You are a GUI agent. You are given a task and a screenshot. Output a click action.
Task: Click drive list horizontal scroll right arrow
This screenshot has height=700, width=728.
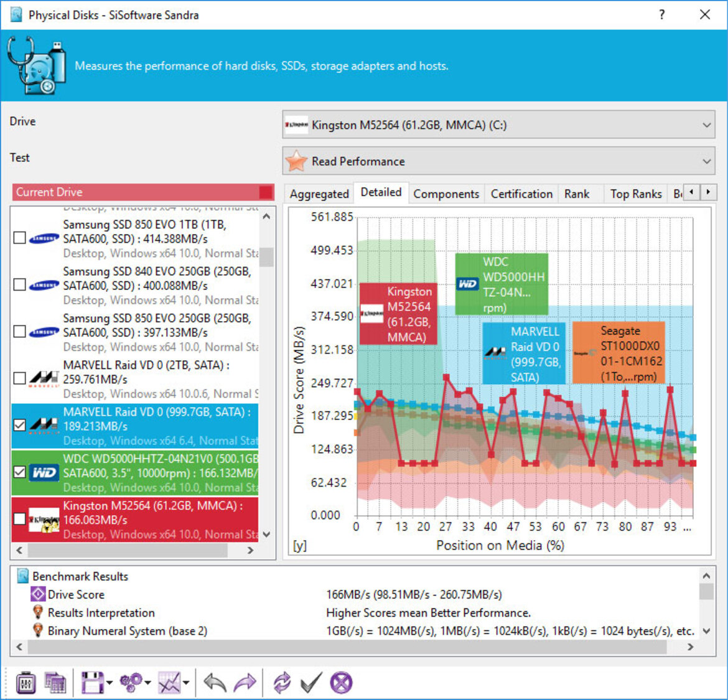(x=250, y=551)
